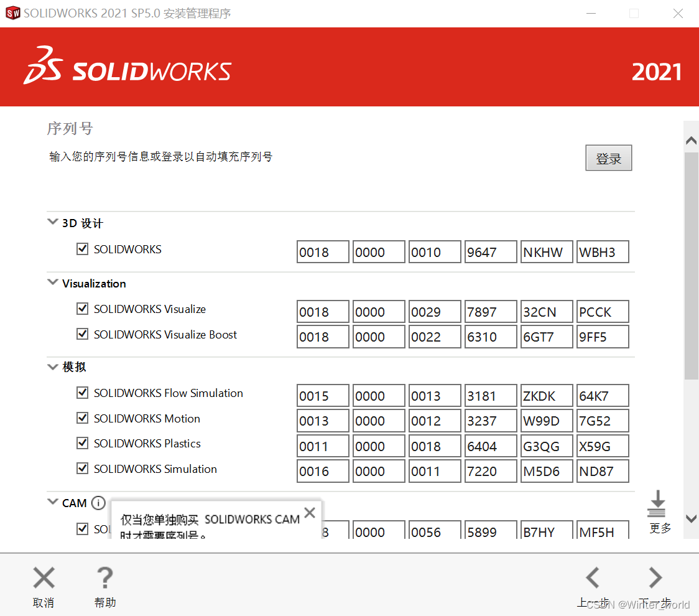This screenshot has height=616, width=699.
Task: Proceed with the next step arrow
Action: [655, 578]
